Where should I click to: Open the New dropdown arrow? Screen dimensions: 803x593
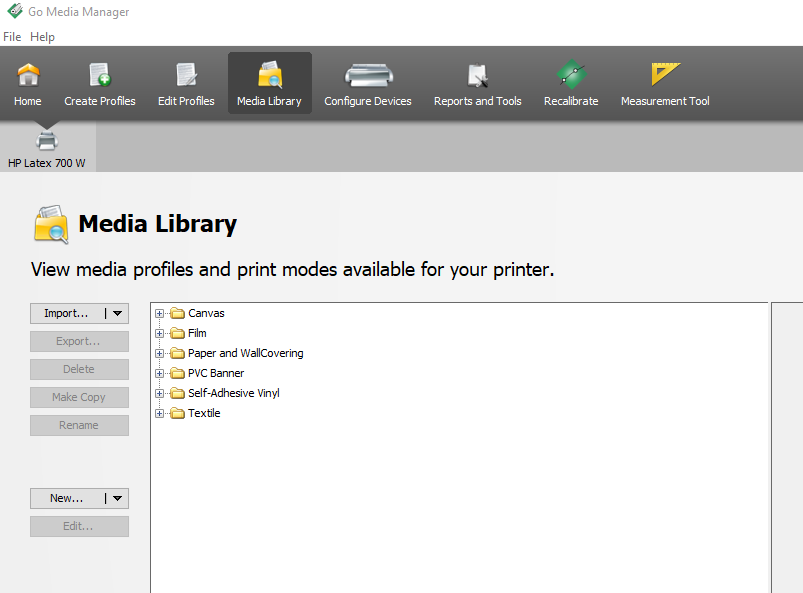117,498
